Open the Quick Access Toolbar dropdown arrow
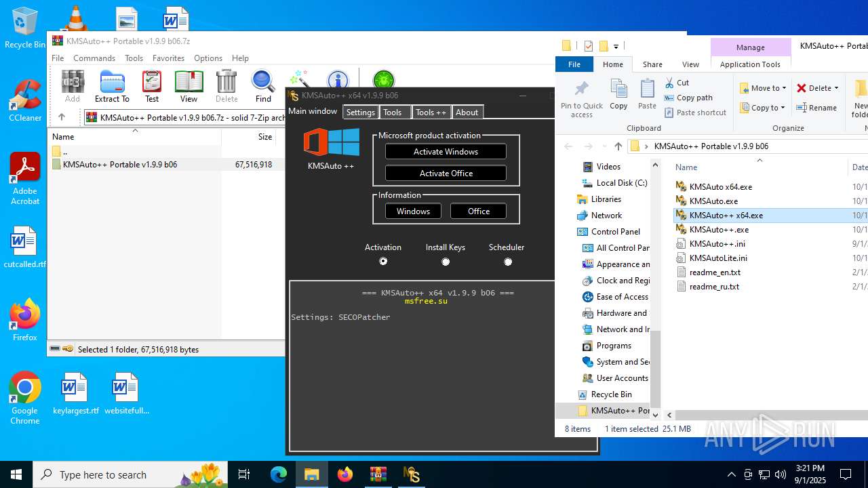868x488 pixels. click(616, 46)
